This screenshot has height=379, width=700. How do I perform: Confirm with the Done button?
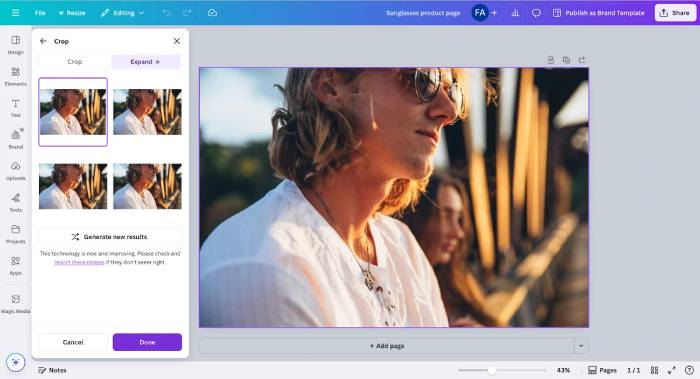pos(147,342)
